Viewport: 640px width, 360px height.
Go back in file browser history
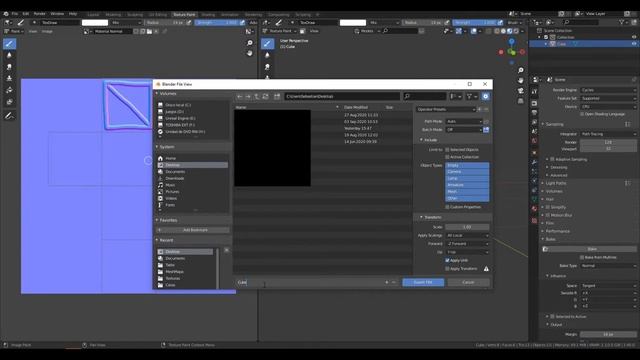pyautogui.click(x=240, y=96)
